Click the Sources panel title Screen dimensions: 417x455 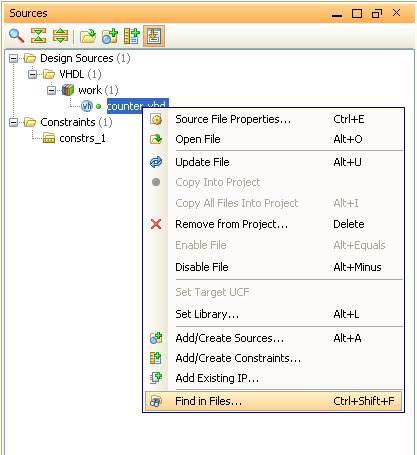pos(28,13)
